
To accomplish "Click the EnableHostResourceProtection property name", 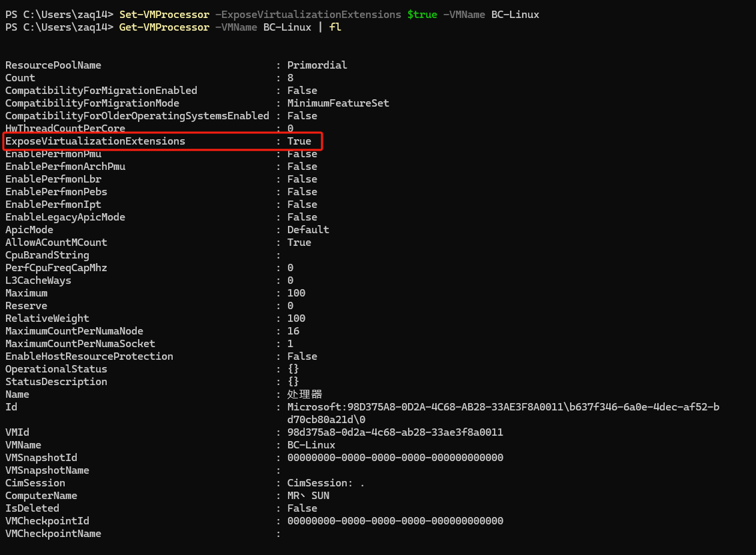I will (89, 356).
